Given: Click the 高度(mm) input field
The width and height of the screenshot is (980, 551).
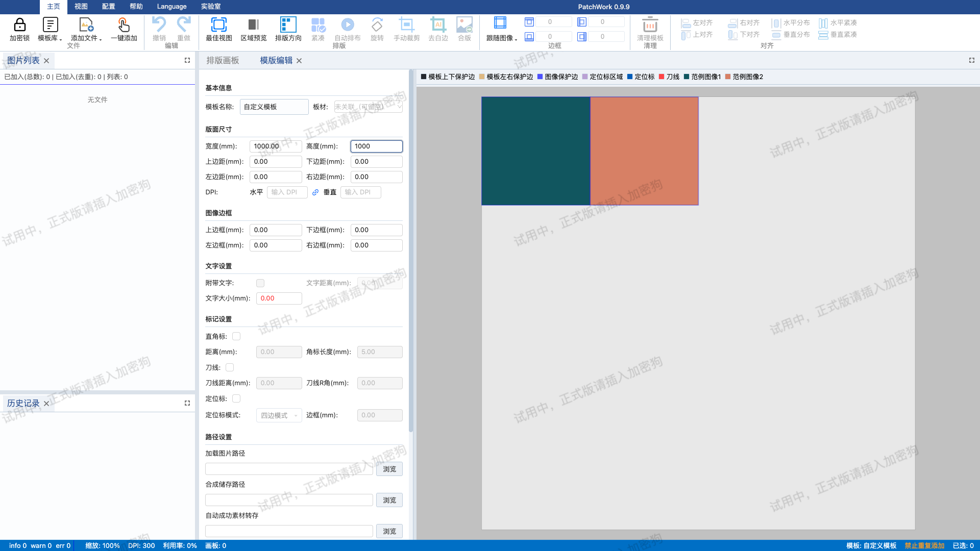Looking at the screenshot, I should click(x=377, y=146).
